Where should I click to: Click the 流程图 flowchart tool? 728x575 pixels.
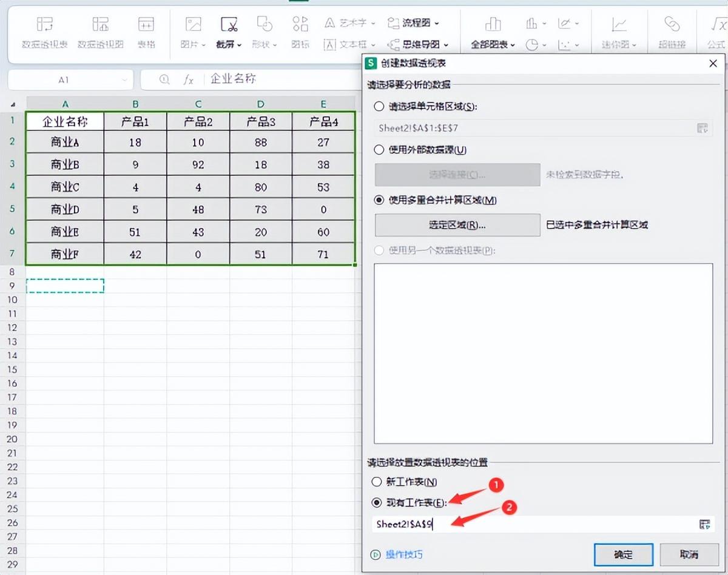(409, 23)
